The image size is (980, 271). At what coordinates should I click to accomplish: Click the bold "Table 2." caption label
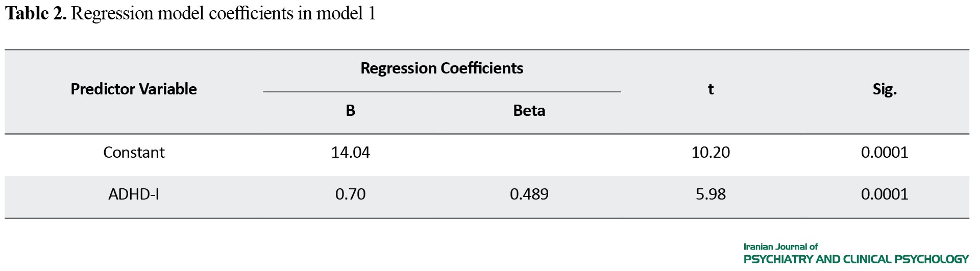(36, 14)
